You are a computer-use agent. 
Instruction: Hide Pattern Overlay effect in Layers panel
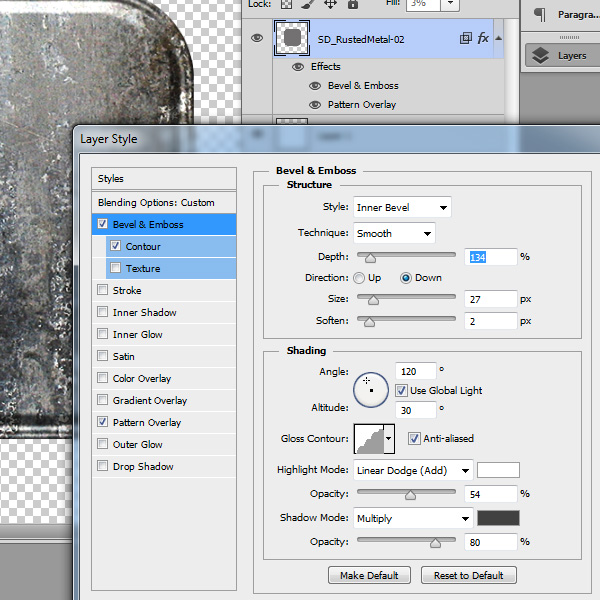point(315,104)
